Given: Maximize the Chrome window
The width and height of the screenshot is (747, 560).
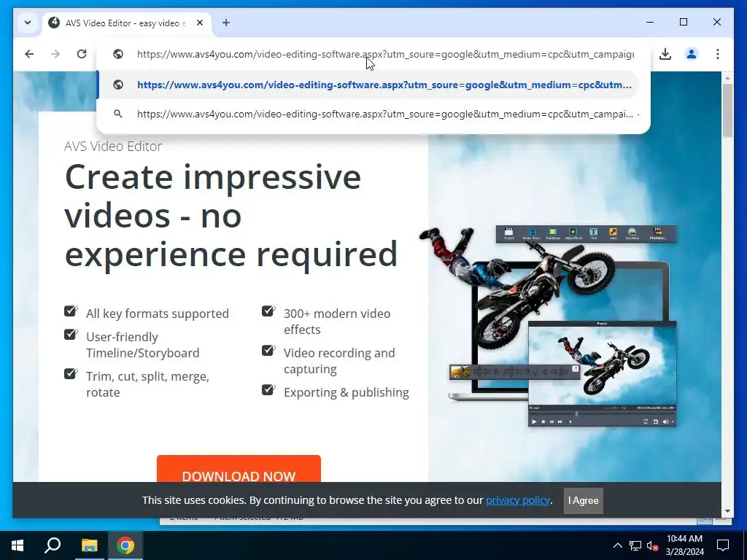Looking at the screenshot, I should point(683,22).
